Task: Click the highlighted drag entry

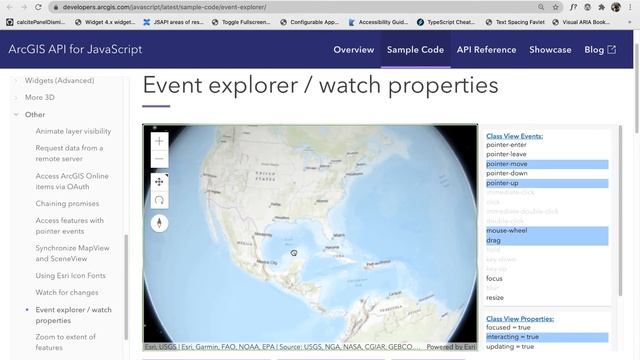Action: pyautogui.click(x=547, y=240)
